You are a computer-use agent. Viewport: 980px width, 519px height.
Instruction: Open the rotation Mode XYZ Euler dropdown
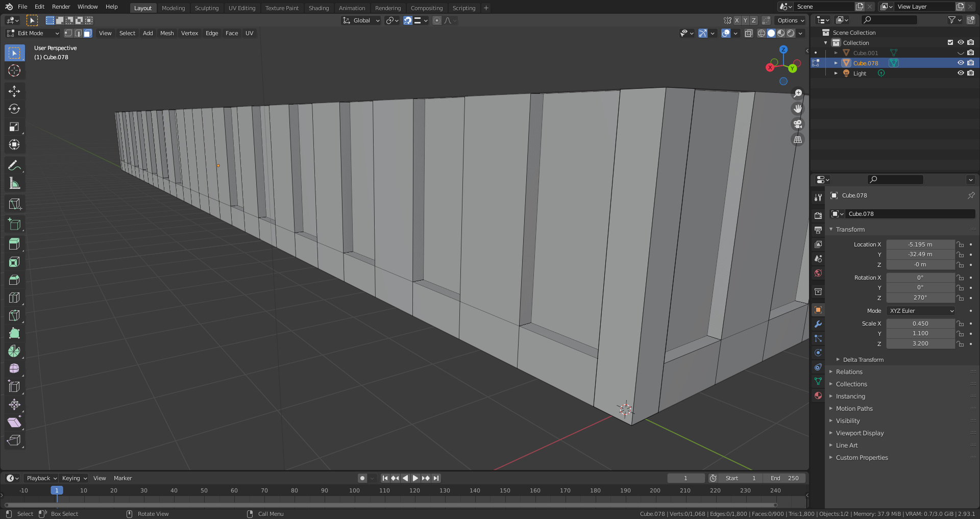921,311
